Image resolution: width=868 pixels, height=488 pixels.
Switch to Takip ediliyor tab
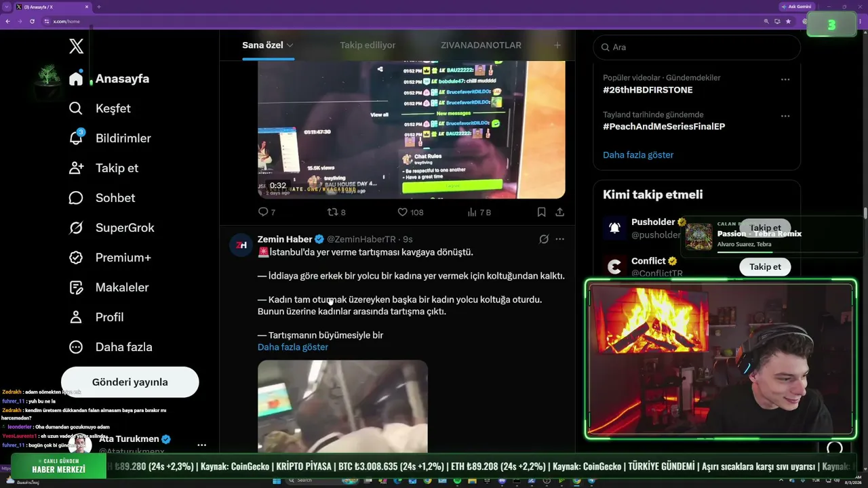point(368,45)
